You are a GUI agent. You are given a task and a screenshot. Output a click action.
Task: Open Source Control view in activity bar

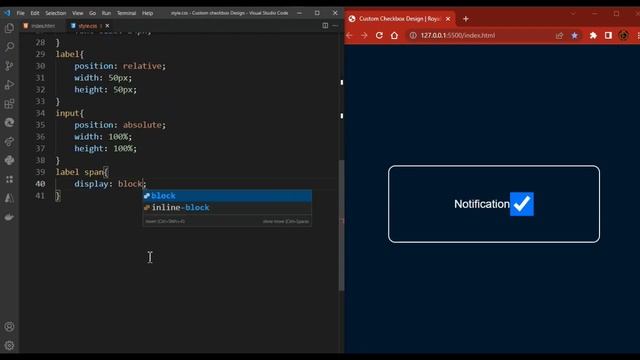(9, 66)
